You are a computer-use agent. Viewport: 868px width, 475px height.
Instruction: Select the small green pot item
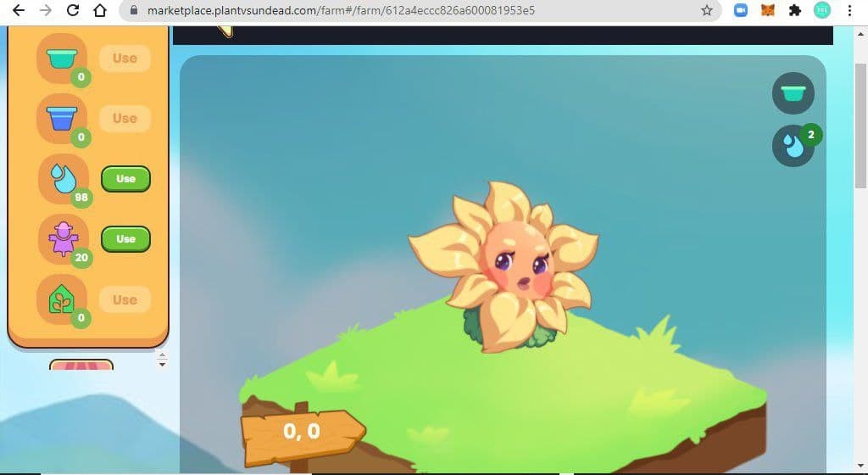tap(62, 59)
